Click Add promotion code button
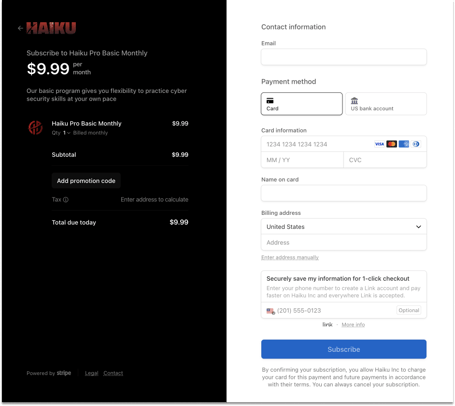The height and width of the screenshot is (406, 455). [86, 181]
